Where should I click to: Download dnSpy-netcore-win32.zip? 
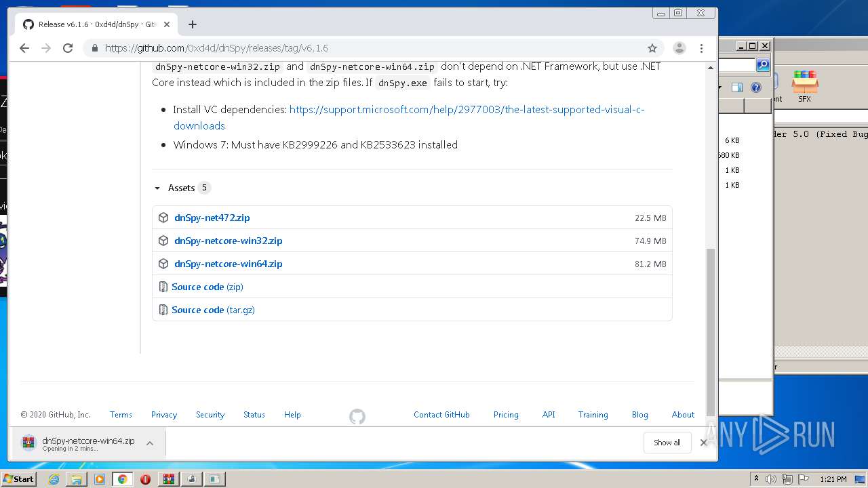click(x=229, y=241)
